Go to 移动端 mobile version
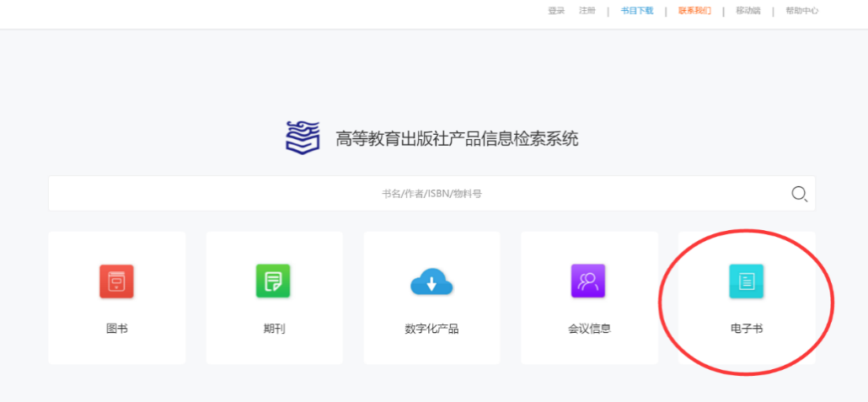Screen dimensions: 868x402 (x=747, y=11)
